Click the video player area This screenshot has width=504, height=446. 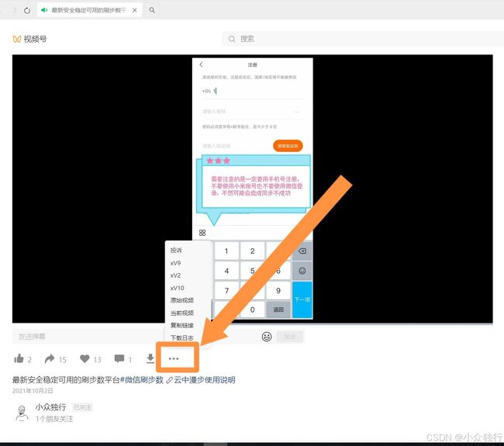click(252, 188)
